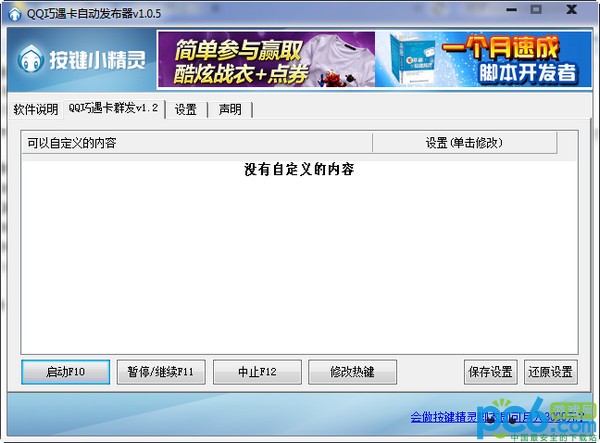
Task: Click the 暂停/继续F11 button
Action: pyautogui.click(x=161, y=372)
